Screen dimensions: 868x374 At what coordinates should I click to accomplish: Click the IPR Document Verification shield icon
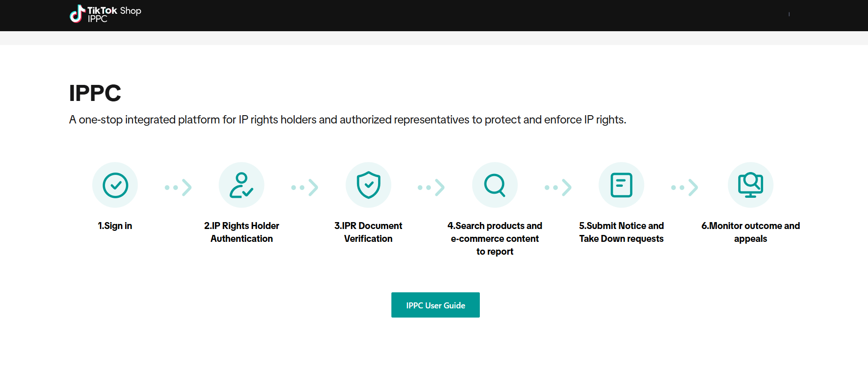[368, 185]
